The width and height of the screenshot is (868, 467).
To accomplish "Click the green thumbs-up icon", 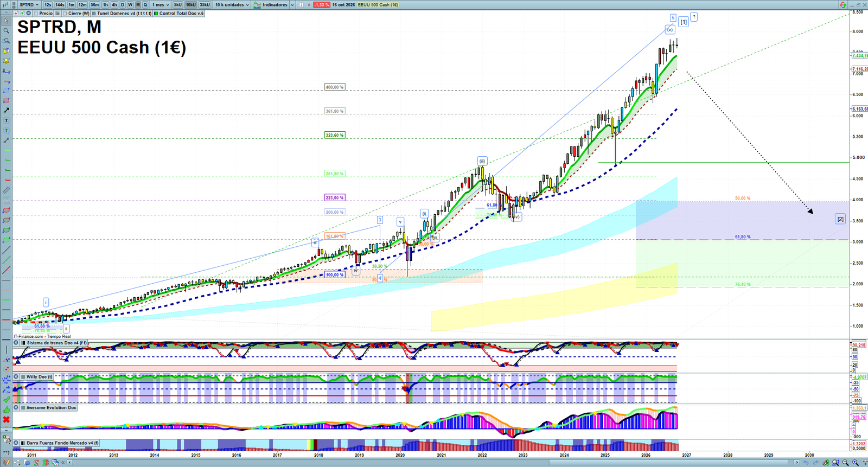I will (6, 410).
